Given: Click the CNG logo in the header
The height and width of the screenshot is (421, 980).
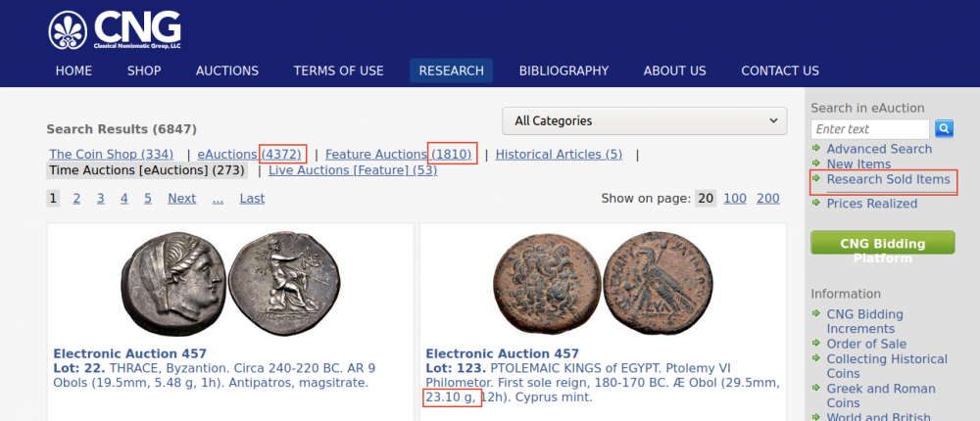Looking at the screenshot, I should pyautogui.click(x=115, y=29).
